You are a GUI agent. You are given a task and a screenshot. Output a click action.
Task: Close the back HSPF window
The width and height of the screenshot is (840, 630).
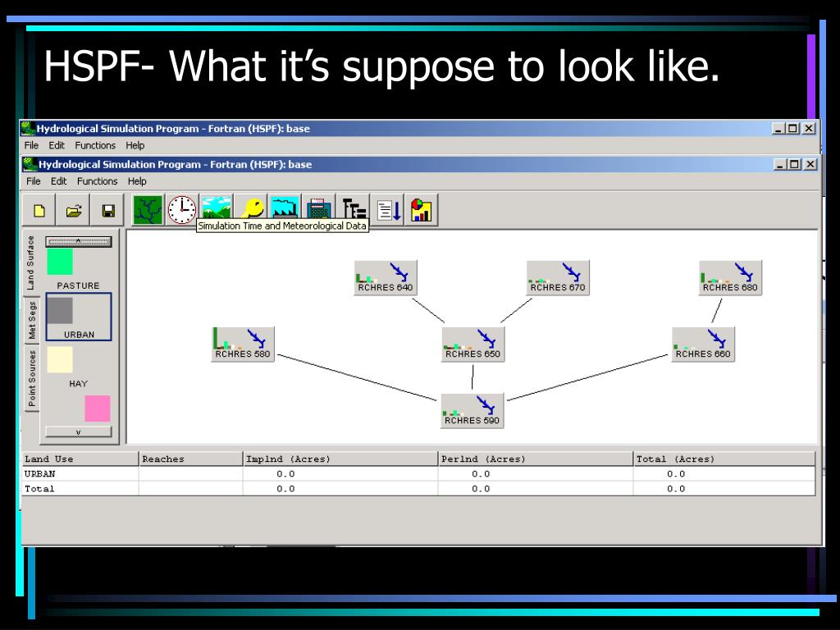point(809,129)
